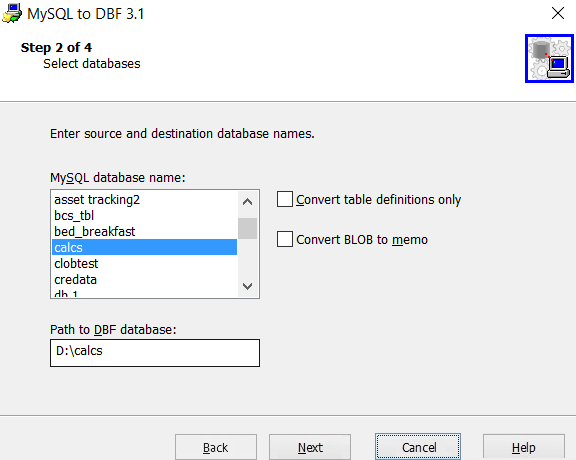The image size is (576, 460).
Task: Select the highlighted calcs database
Action: click(x=144, y=247)
